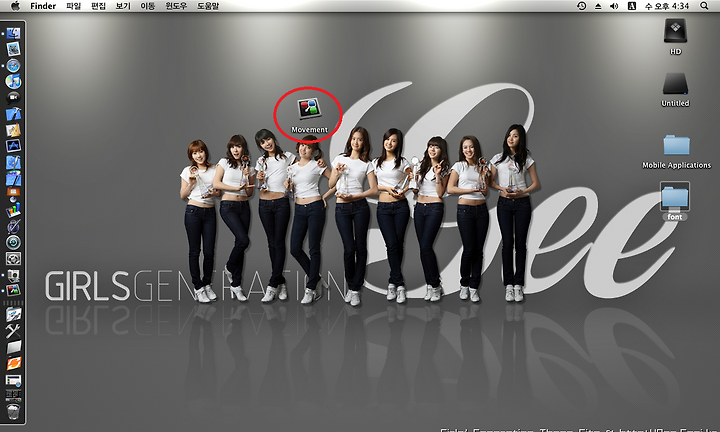Open the chart bars app in dock
The image size is (720, 432).
click(13, 210)
